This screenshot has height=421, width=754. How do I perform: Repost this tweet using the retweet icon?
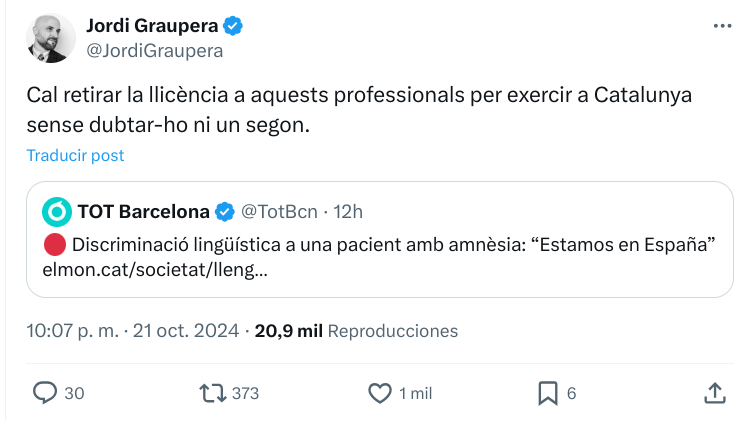[214, 393]
